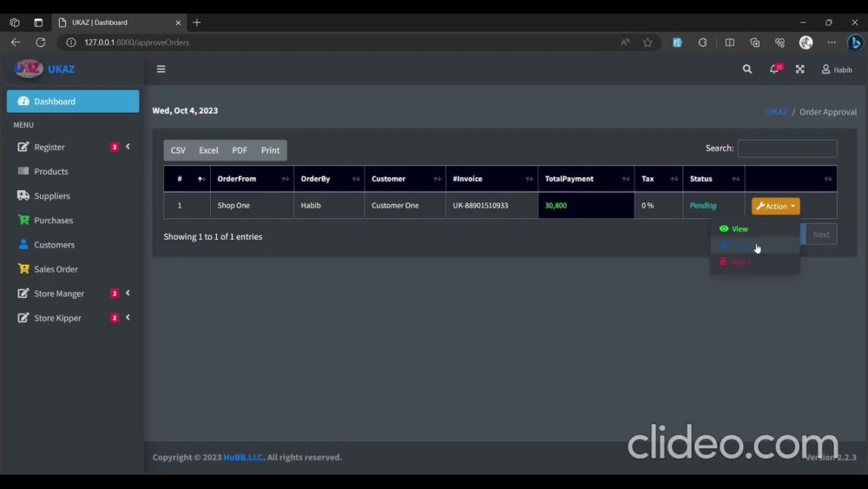Viewport: 868px width, 489px height.
Task: Sort by OrderFrom column header
Action: (252, 179)
